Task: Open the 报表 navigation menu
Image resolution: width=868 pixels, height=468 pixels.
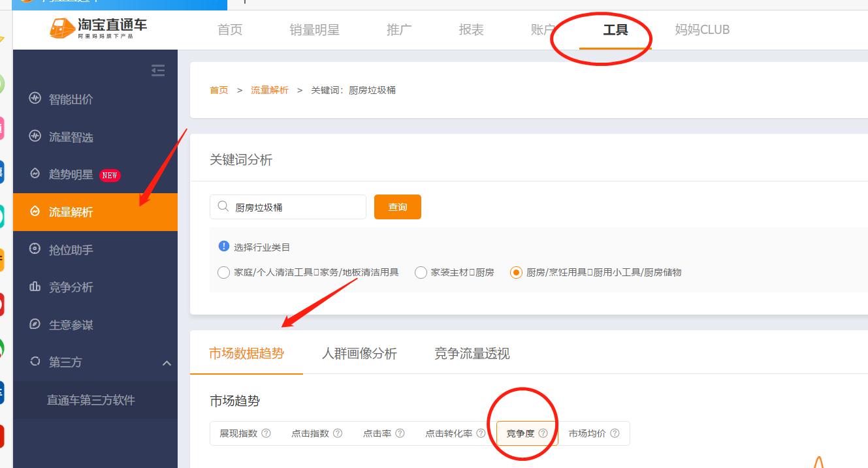Action: pyautogui.click(x=471, y=29)
